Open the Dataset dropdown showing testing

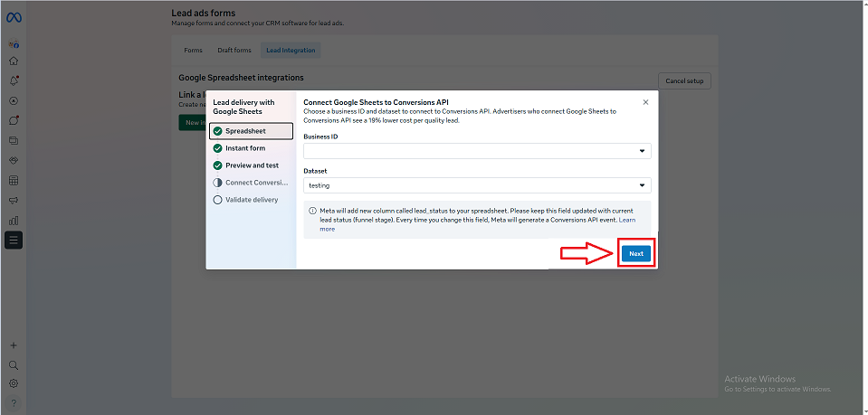(x=477, y=185)
